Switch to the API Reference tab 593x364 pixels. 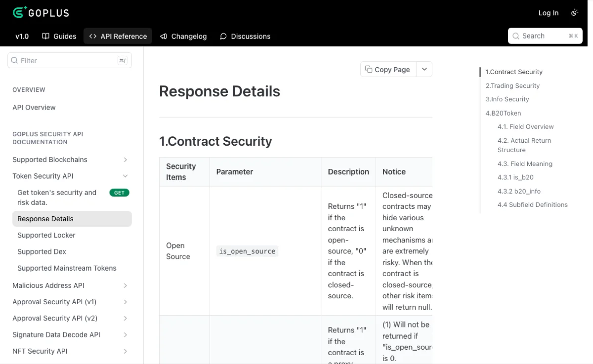118,36
